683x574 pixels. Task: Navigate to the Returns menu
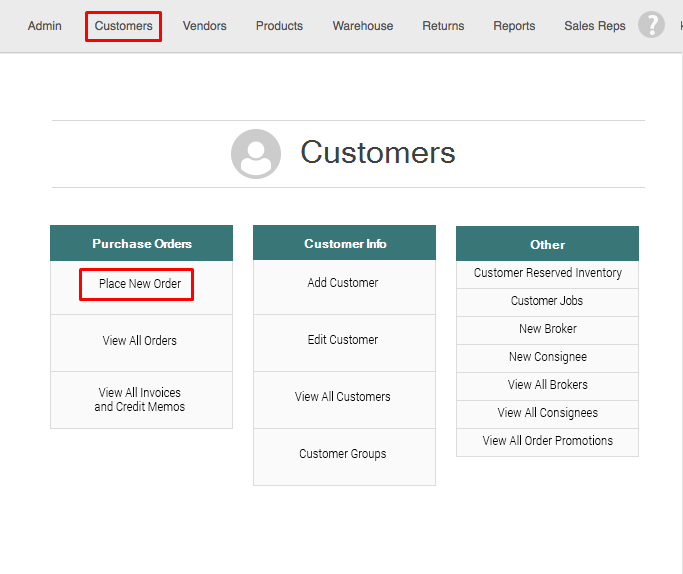pos(443,26)
